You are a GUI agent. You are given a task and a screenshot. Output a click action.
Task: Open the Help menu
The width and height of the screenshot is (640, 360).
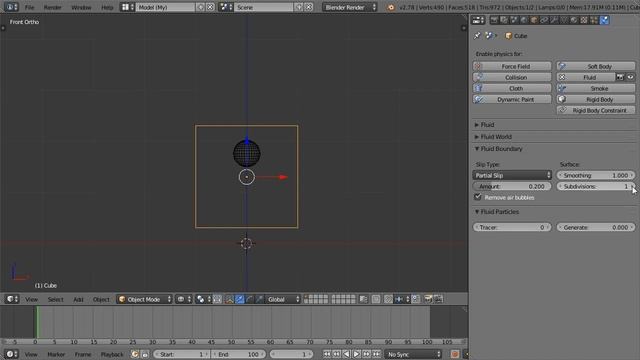point(107,7)
